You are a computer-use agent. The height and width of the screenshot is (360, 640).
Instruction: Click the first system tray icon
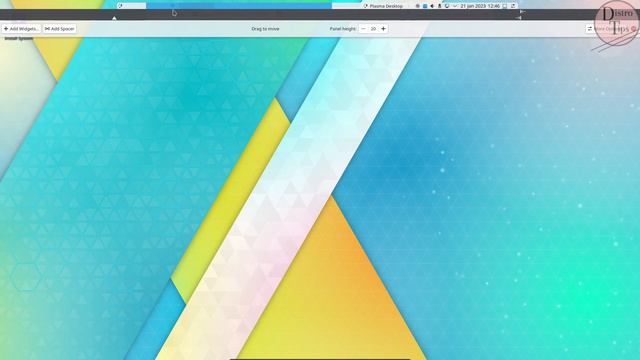click(418, 6)
